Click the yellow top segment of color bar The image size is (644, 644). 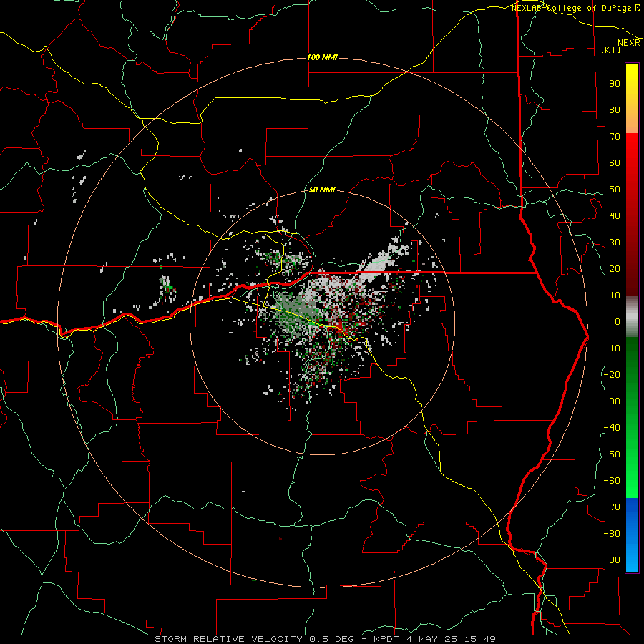(632, 99)
